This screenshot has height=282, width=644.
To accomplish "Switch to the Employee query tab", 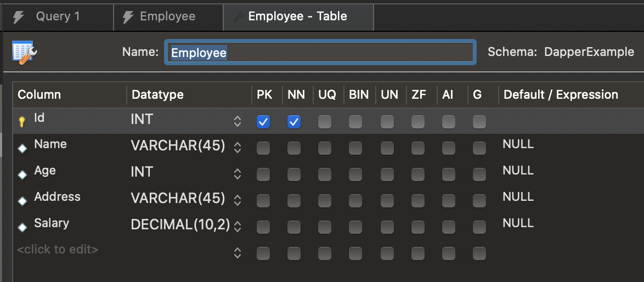I will pos(167,16).
